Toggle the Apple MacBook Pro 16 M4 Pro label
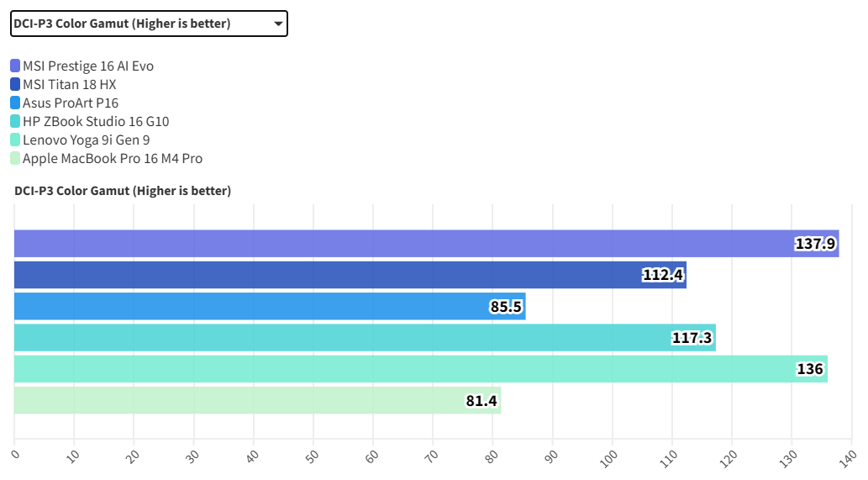The width and height of the screenshot is (868, 480). click(113, 158)
